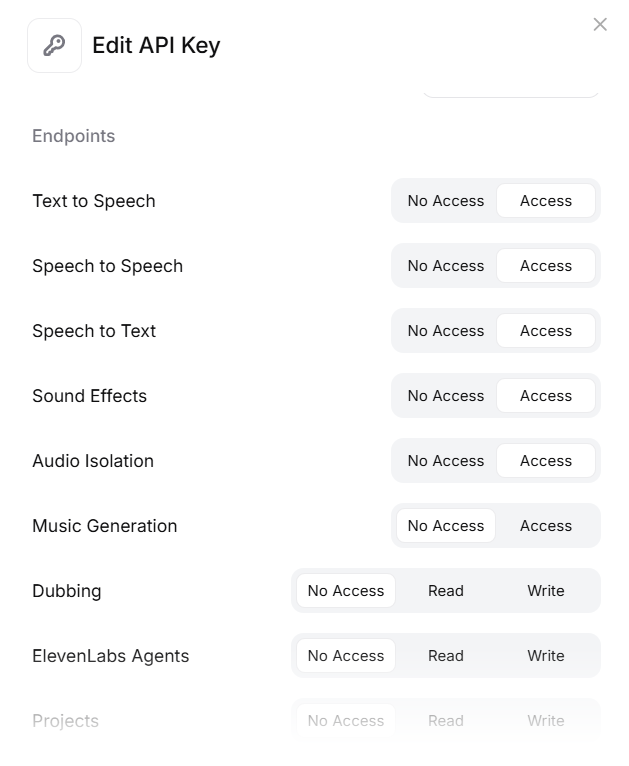Set Speech to Text to No Access
Image resolution: width=629 pixels, height=766 pixels.
(x=445, y=331)
